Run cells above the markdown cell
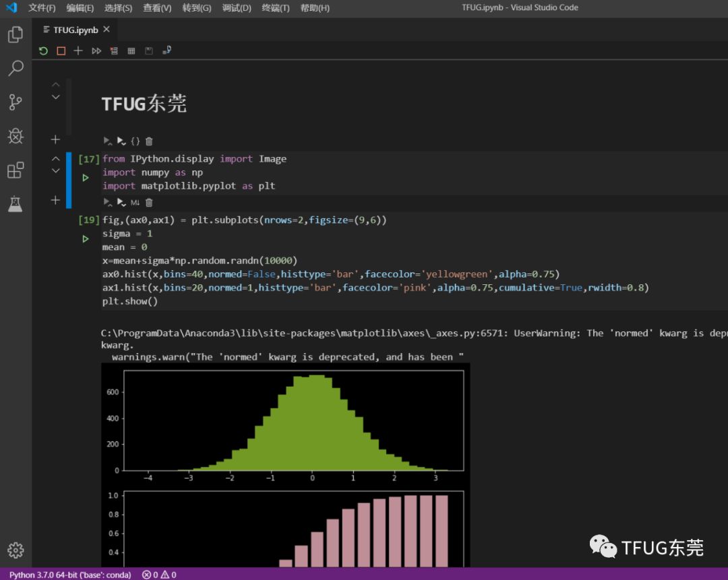 pos(107,141)
